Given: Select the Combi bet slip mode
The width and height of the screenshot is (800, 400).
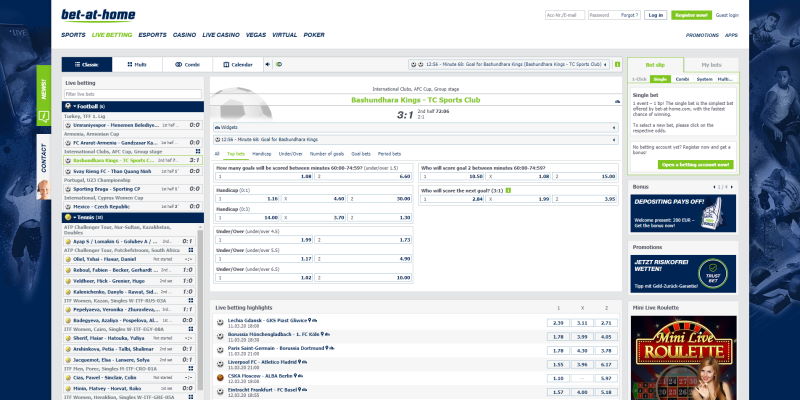Looking at the screenshot, I should pyautogui.click(x=682, y=79).
